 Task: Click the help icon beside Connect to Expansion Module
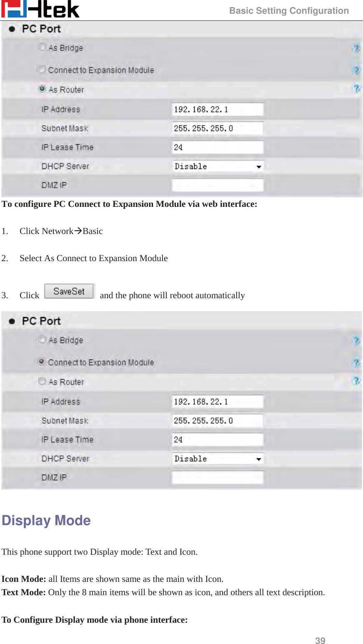click(357, 70)
